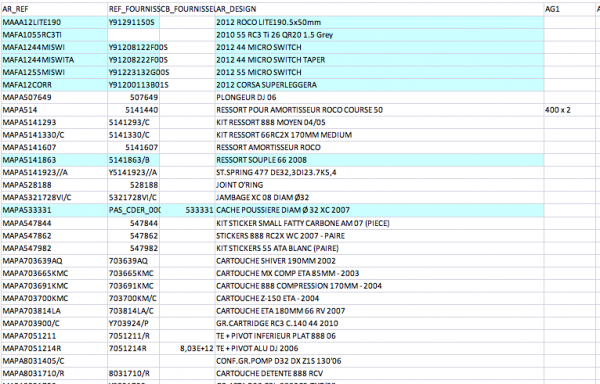Click the 533331 barcode cell
The image size is (600, 384).
point(187,210)
